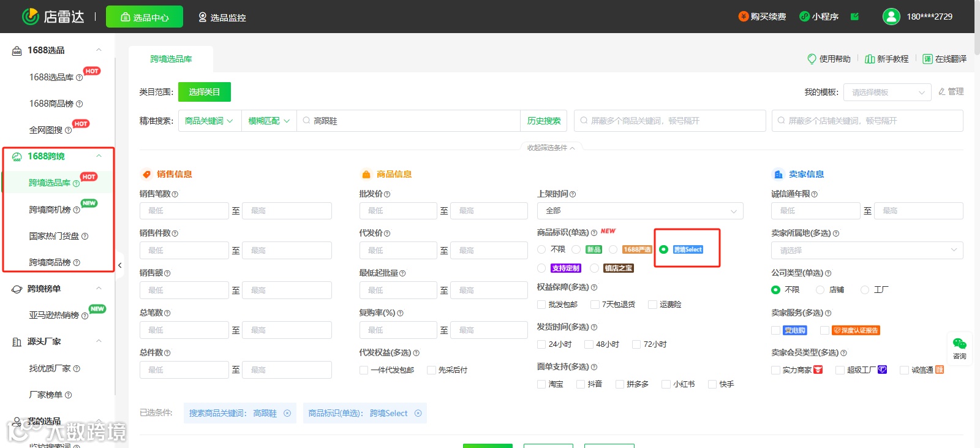Open the user avatar icon

click(891, 17)
